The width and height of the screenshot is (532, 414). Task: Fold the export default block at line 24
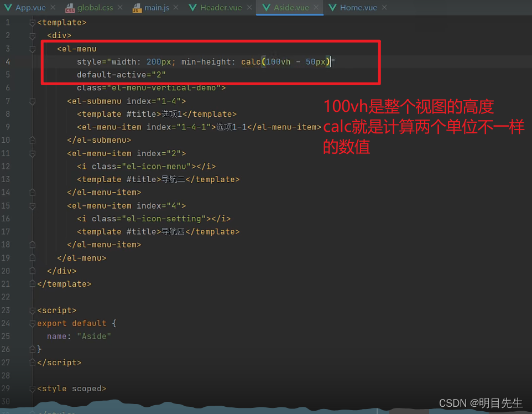[33, 323]
